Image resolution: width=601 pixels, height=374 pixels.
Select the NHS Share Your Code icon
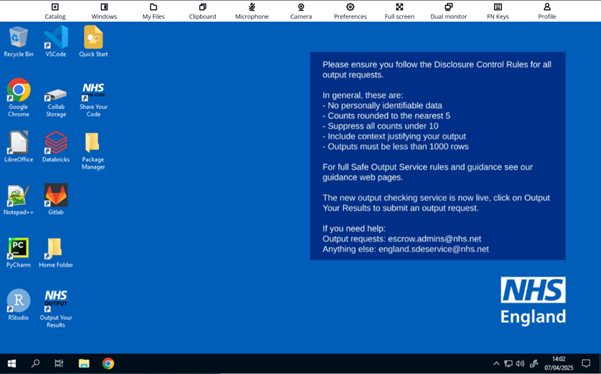[93, 100]
